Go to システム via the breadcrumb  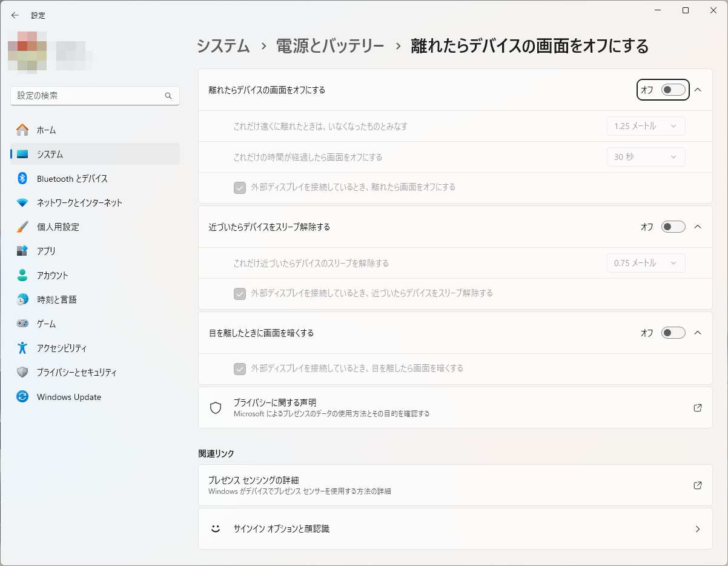[222, 45]
